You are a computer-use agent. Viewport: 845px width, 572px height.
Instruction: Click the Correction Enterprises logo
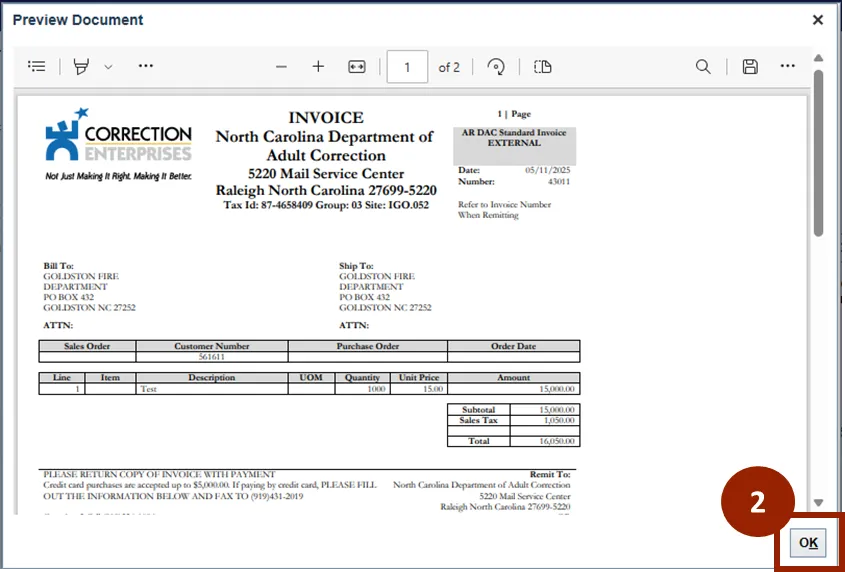118,143
